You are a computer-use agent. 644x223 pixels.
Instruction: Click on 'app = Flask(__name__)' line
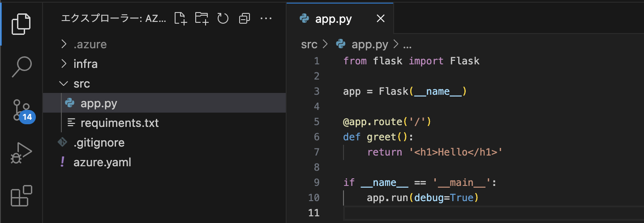coord(405,91)
